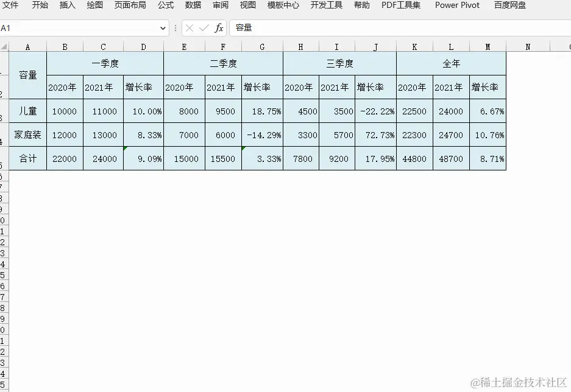Screen dimensions: 571x392
Task: Click the cell containing 合计
Action: (x=27, y=159)
